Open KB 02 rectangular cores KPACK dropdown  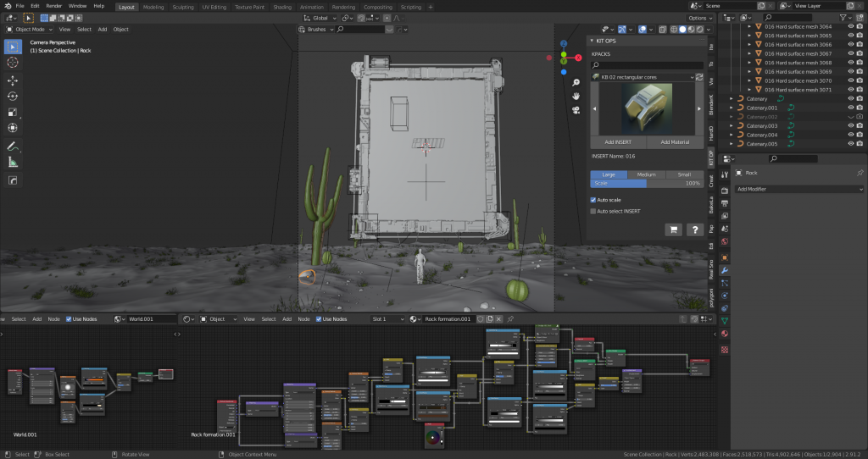(643, 77)
